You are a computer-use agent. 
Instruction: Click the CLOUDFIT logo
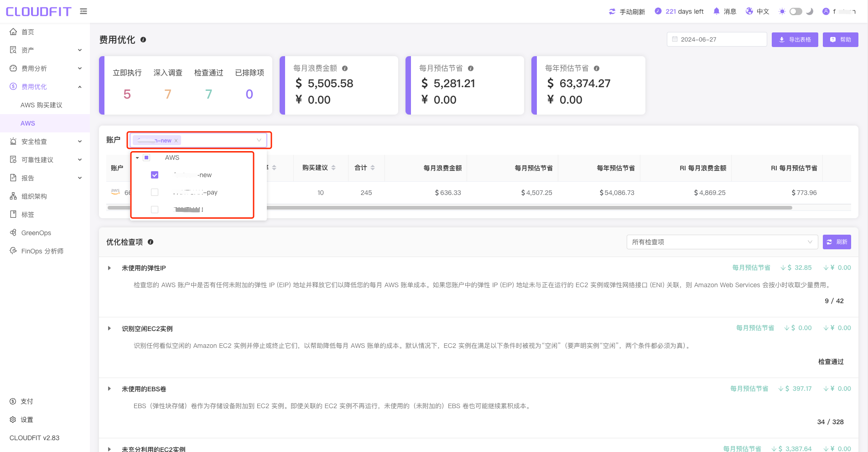(39, 11)
